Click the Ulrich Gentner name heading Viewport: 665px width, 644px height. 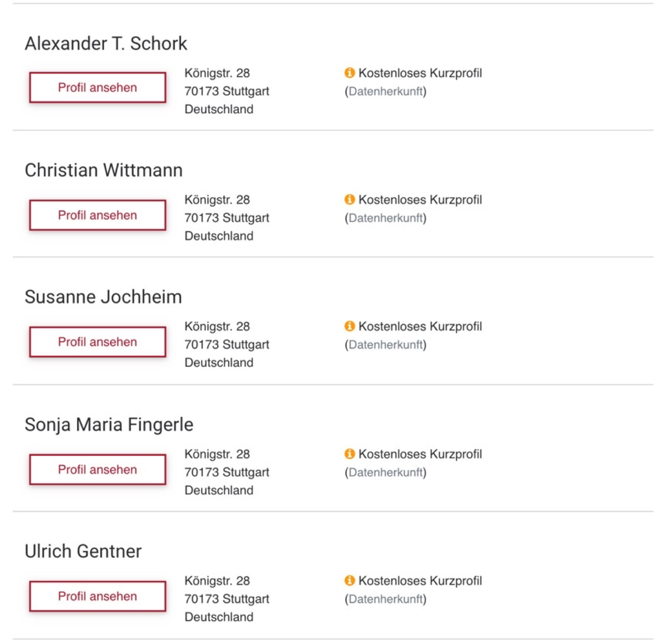coord(83,551)
